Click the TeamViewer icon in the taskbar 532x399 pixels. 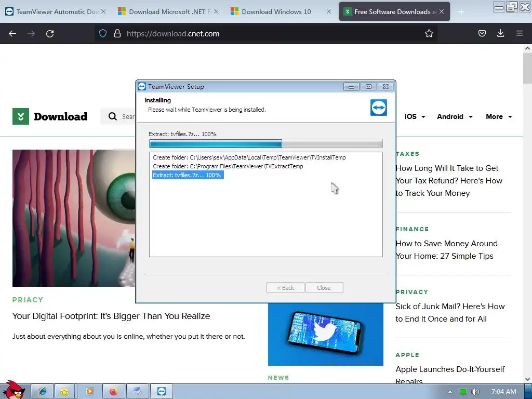[162, 392]
